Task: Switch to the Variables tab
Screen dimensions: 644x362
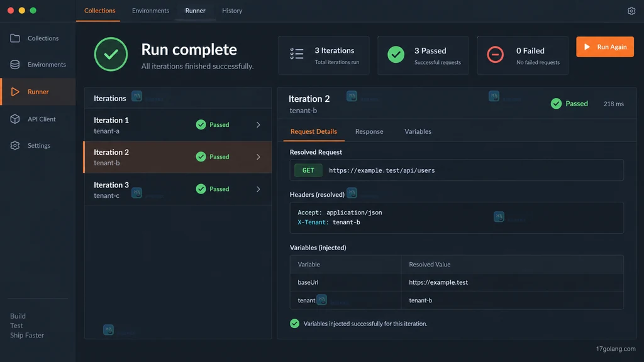Action: (418, 131)
